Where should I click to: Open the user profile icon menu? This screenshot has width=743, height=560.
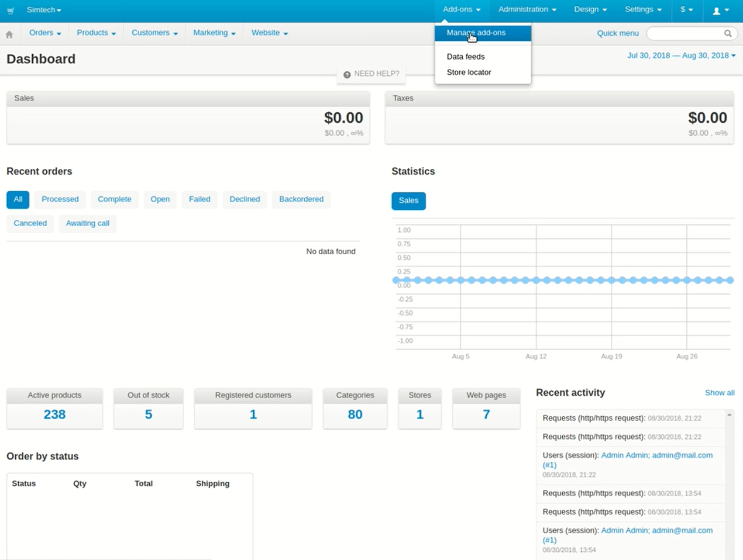click(x=720, y=10)
